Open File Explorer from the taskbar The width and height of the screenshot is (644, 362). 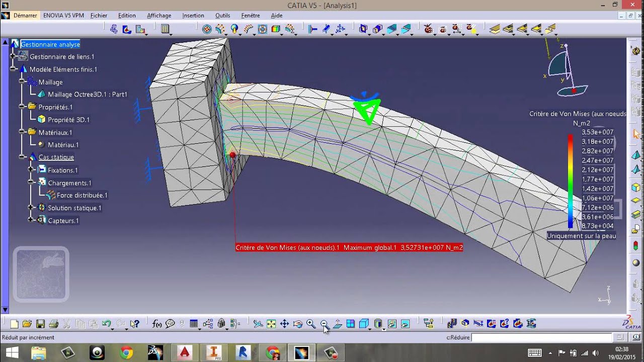click(38, 352)
